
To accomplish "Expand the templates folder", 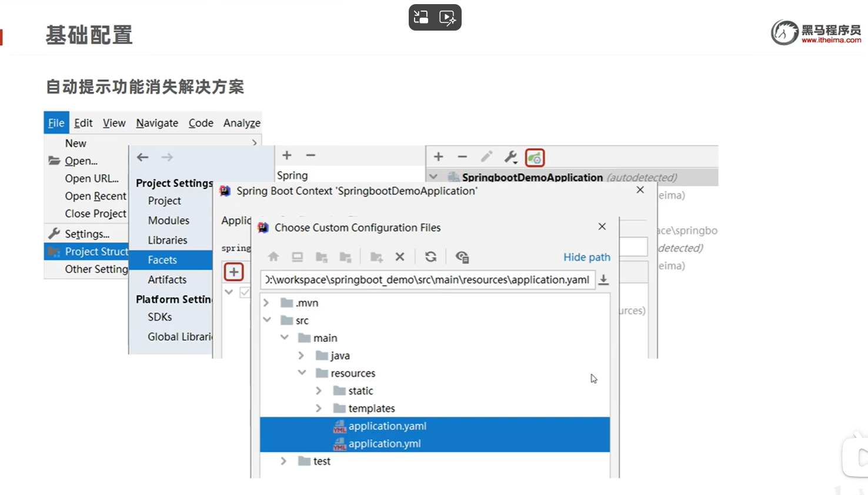I will [x=319, y=408].
